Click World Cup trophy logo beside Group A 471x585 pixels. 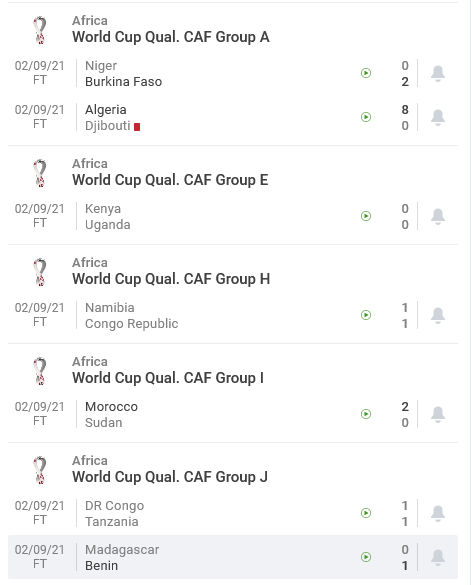tap(40, 30)
